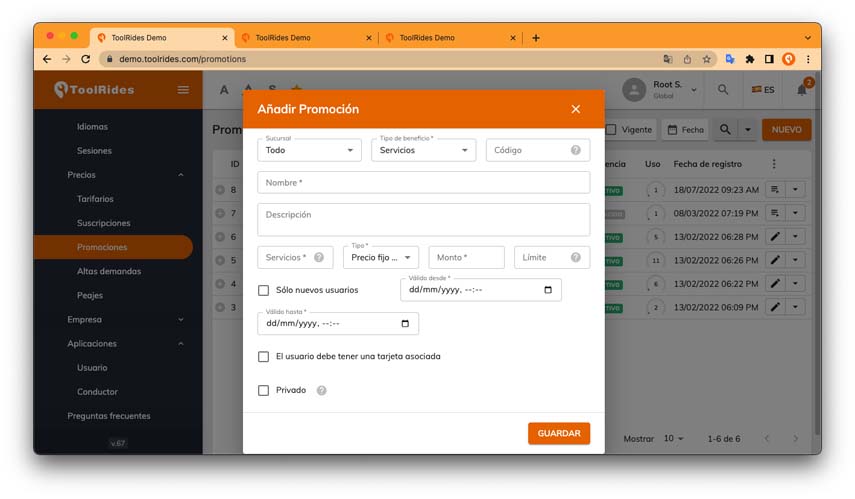Open the calendar picker for Válido desde
The width and height of the screenshot is (855, 499).
548,290
